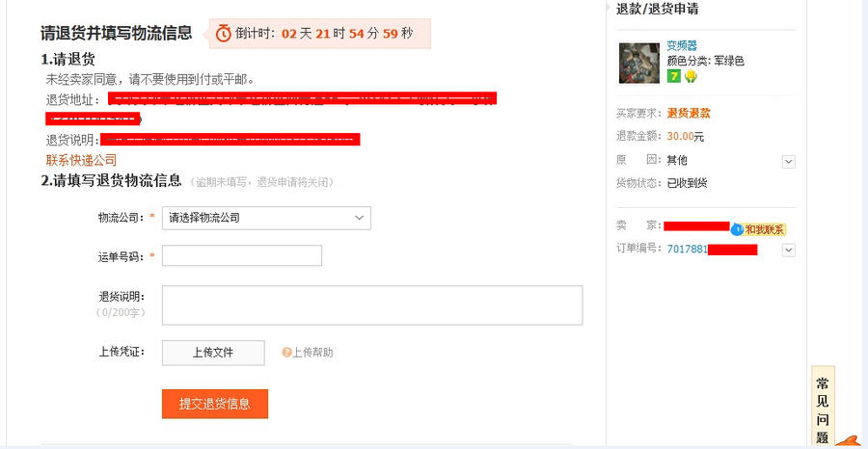The image size is (868, 449).
Task: Expand the arrow next to 原因 其他
Action: coord(788,162)
